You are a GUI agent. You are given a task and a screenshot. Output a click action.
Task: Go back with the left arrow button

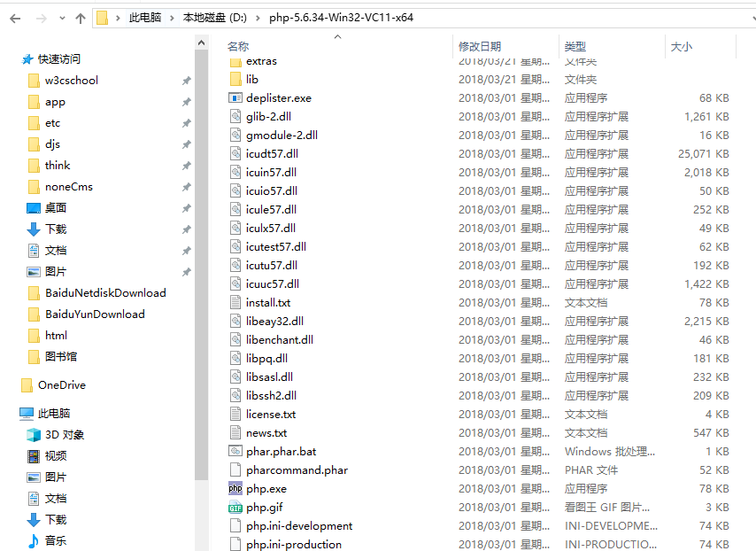tap(15, 19)
